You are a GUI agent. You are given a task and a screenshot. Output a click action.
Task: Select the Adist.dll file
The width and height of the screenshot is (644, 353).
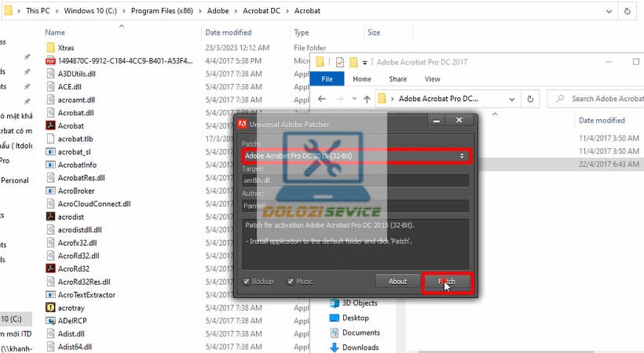click(x=65, y=333)
